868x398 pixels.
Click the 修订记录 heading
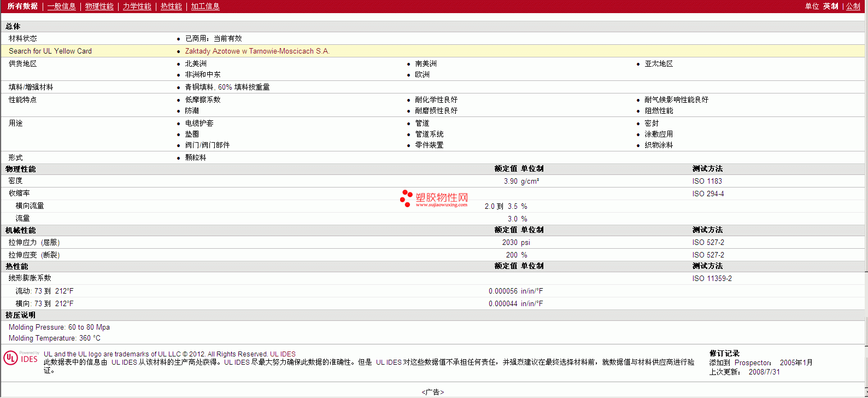[x=724, y=353]
